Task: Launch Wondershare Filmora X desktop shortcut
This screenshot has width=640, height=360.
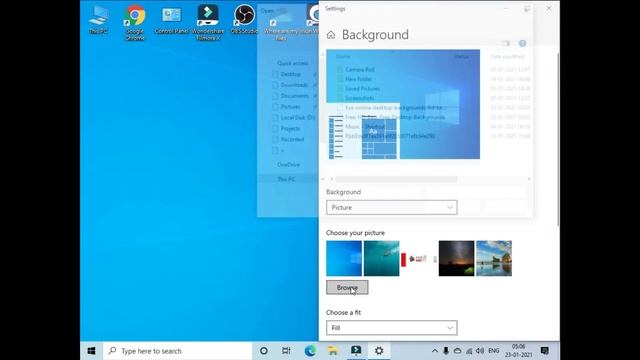Action: click(208, 22)
